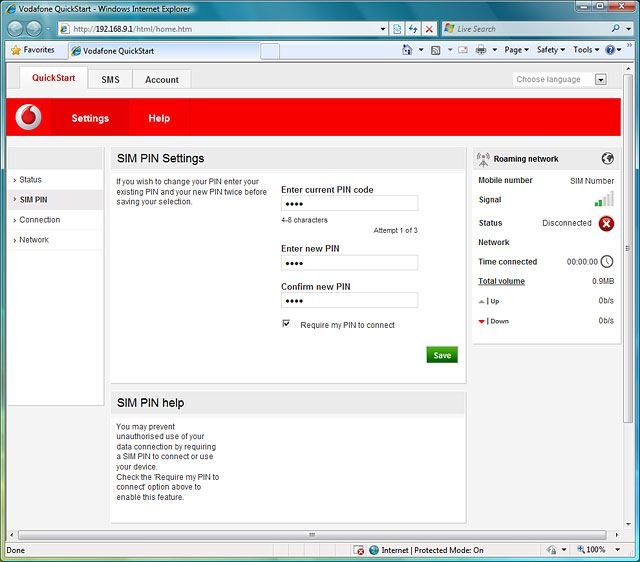Open the Total volume link

coord(501,281)
